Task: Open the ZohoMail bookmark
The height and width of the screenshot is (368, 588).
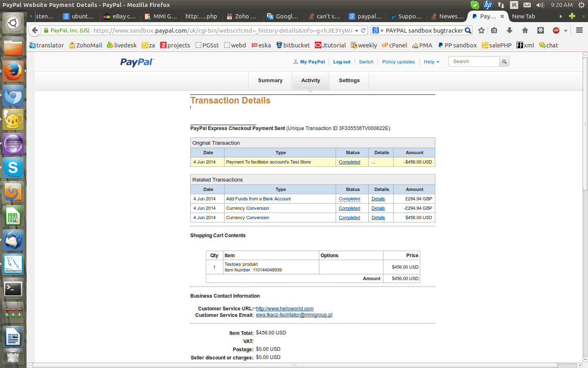Action: [x=86, y=45]
